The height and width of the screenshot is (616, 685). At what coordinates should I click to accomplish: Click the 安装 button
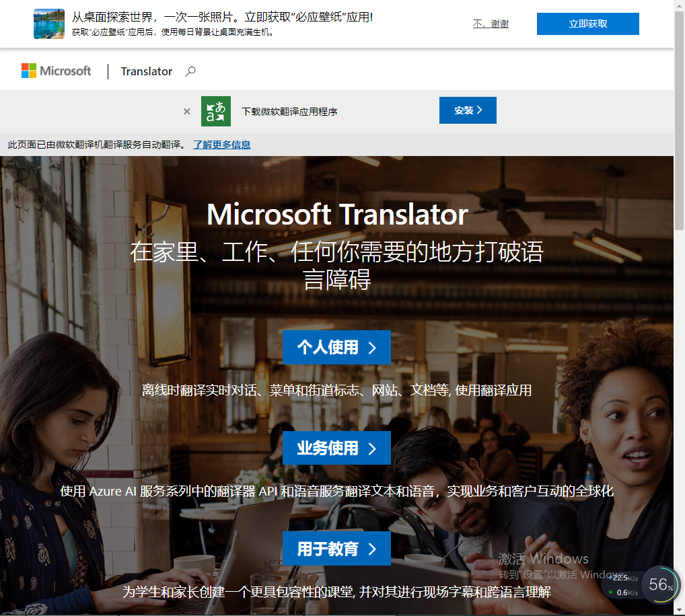click(468, 110)
